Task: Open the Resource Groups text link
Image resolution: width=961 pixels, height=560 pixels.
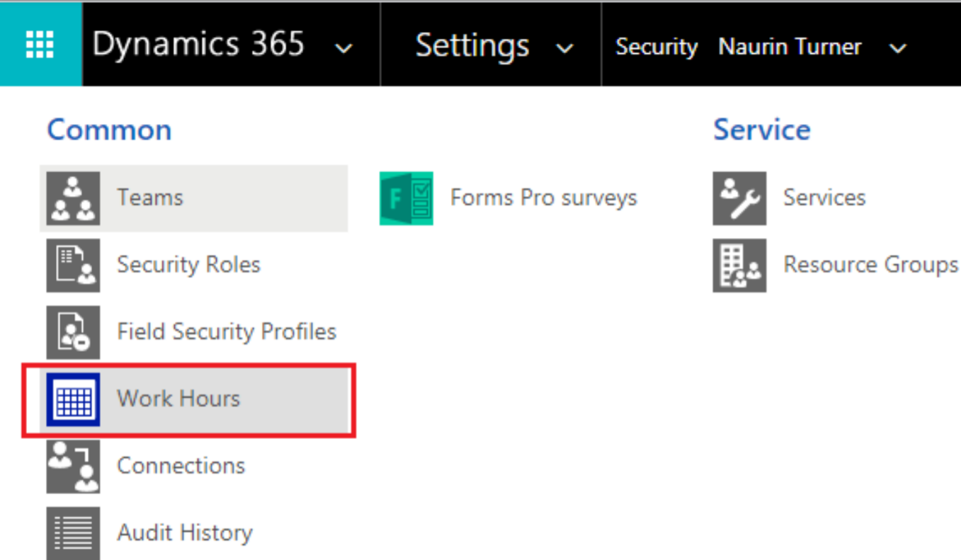Action: tap(870, 265)
